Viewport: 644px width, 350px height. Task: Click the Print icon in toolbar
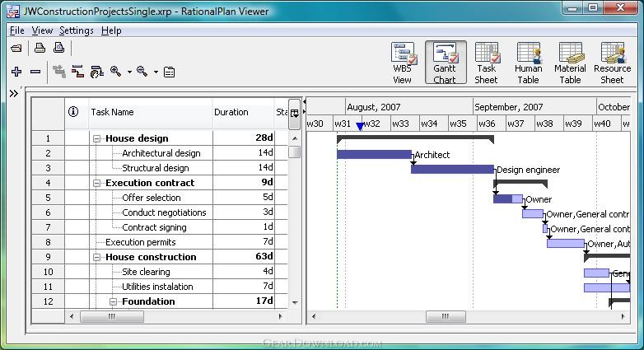[39, 49]
